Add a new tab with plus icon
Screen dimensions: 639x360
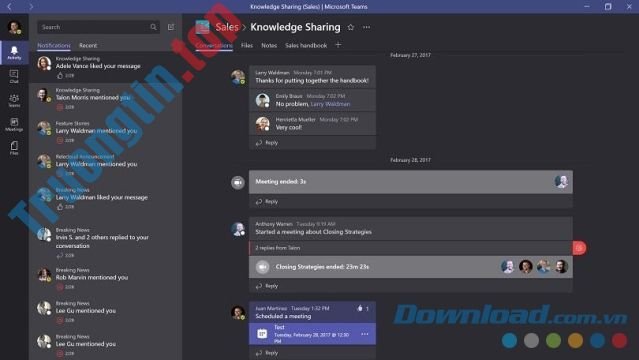(338, 45)
